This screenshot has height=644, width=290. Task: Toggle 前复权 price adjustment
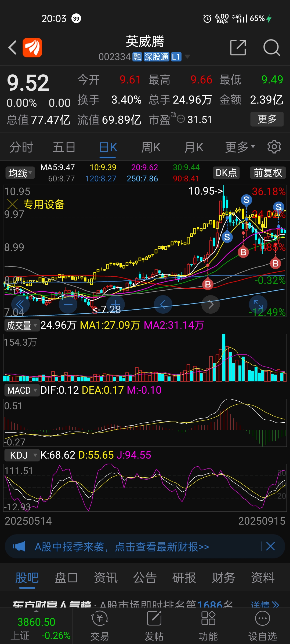[268, 173]
